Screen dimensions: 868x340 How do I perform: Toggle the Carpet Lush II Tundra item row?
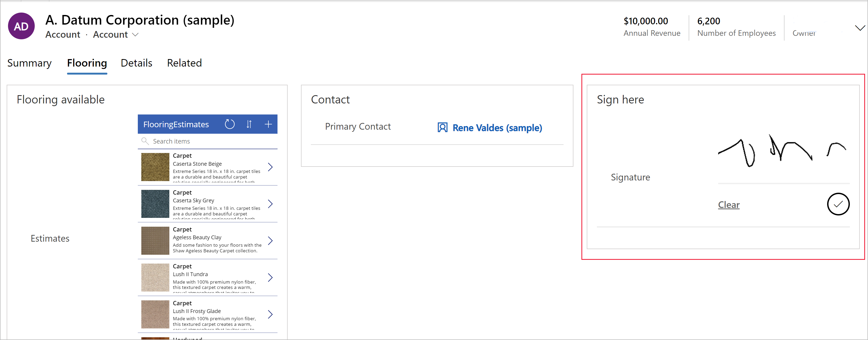[269, 276]
